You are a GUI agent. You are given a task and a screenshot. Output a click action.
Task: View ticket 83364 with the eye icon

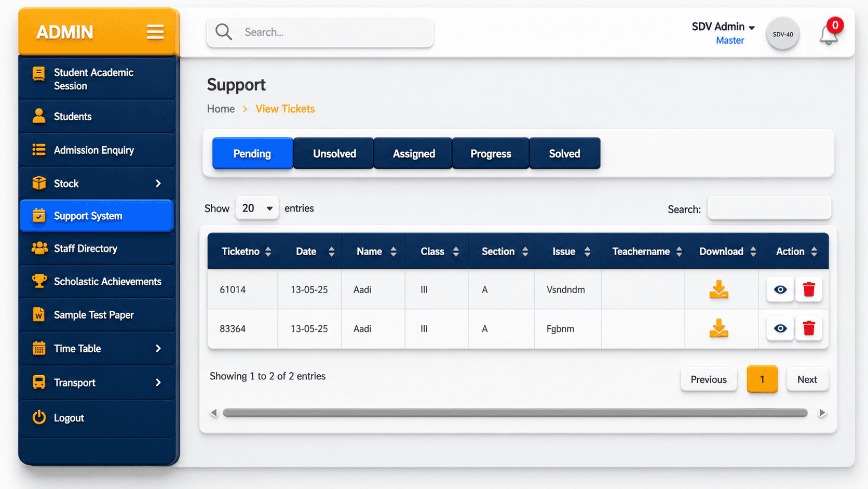(780, 328)
